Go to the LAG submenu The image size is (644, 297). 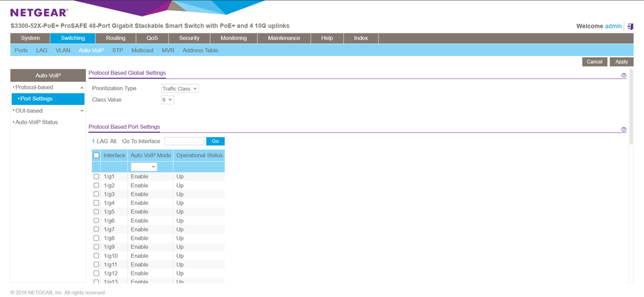point(42,50)
